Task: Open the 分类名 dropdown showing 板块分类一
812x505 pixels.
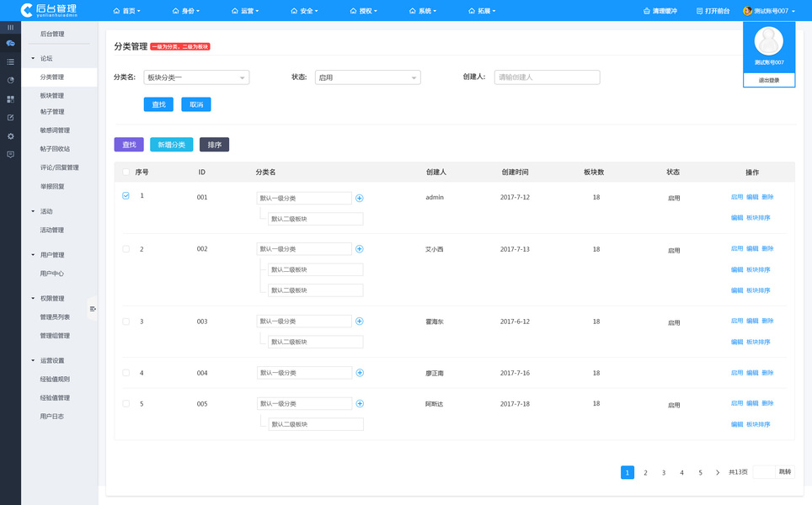Action: pyautogui.click(x=196, y=77)
